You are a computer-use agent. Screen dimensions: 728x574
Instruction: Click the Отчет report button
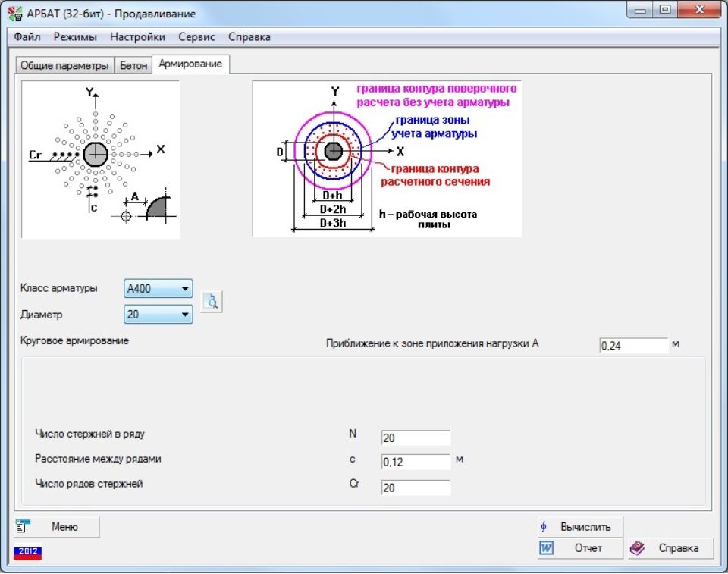580,548
